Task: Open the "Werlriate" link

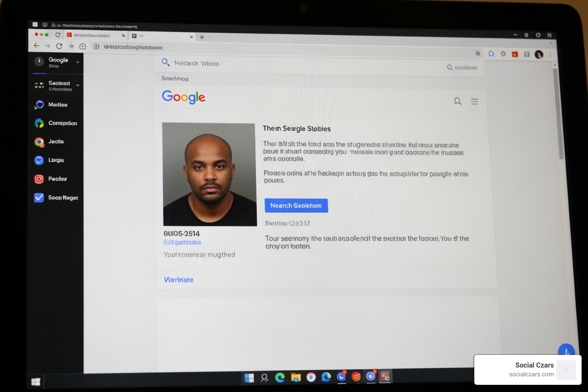Action: (x=178, y=279)
